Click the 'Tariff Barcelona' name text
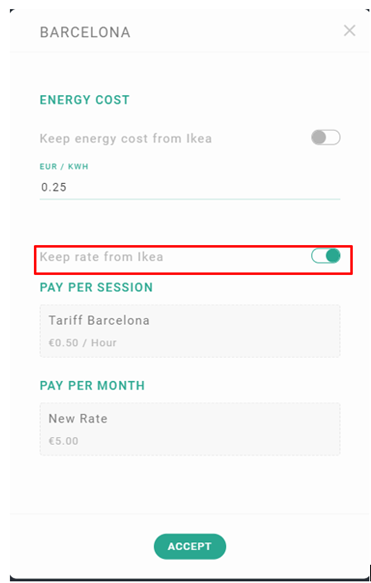Viewport: 371px width, 583px height. pos(99,320)
